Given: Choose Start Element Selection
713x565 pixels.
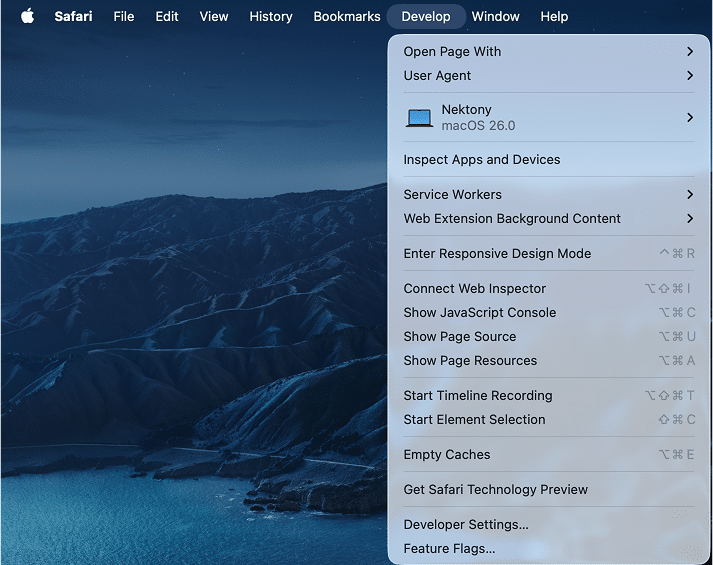Looking at the screenshot, I should [x=474, y=419].
